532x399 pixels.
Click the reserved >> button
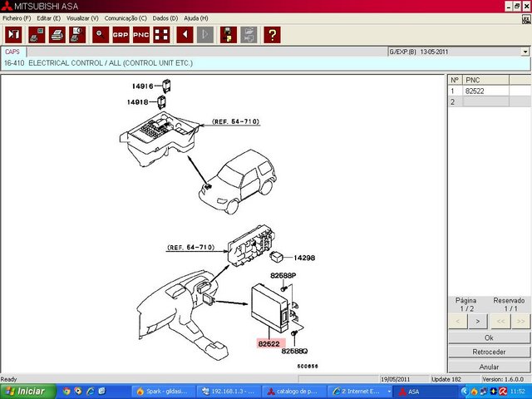[521, 322]
